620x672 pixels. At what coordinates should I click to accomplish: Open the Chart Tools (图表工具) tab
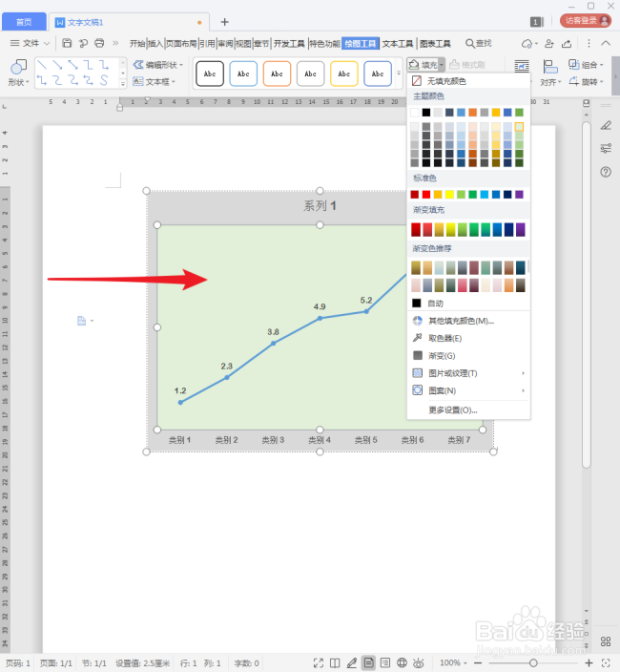pos(435,43)
